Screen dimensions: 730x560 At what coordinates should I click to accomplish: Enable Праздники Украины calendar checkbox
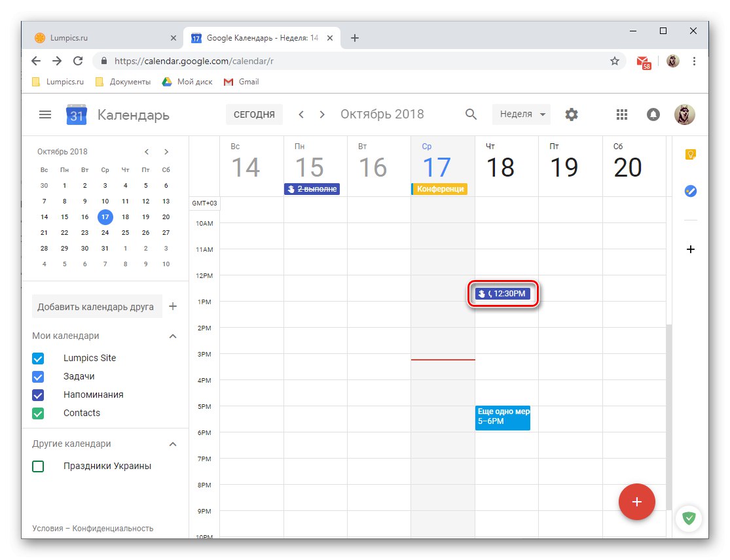tap(38, 466)
